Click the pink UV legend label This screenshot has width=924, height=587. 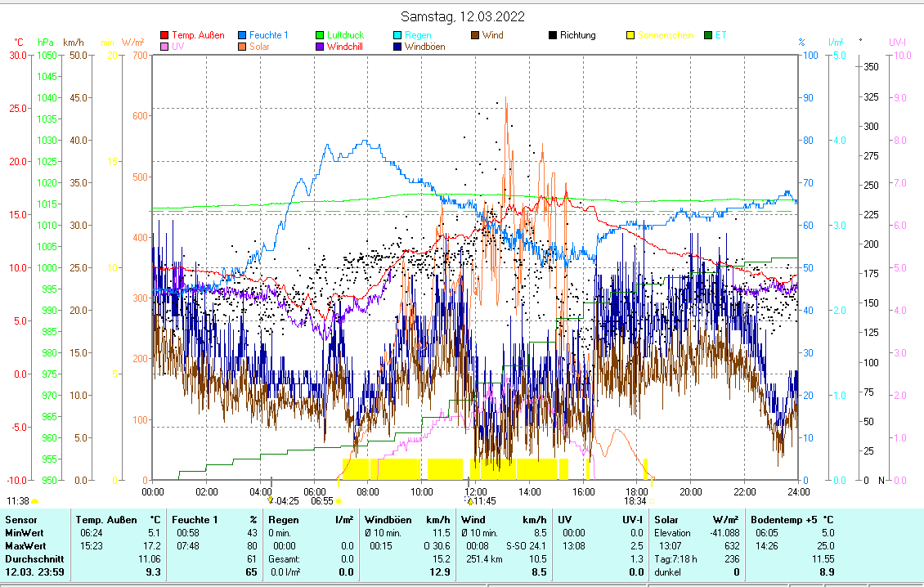[177, 47]
